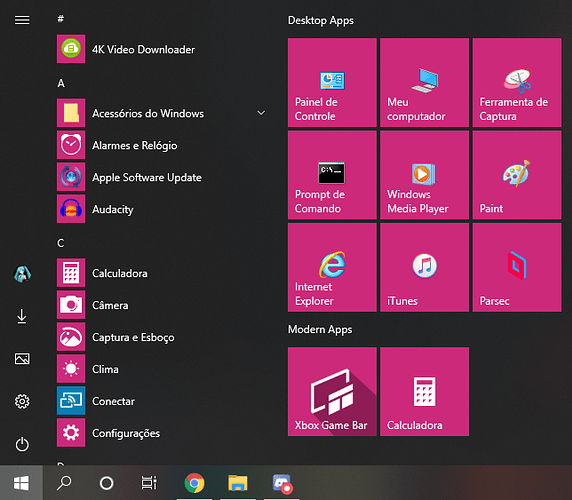Viewport: 572px width, 500px height.
Task: Click the '#' letter group header
Action: 61,18
